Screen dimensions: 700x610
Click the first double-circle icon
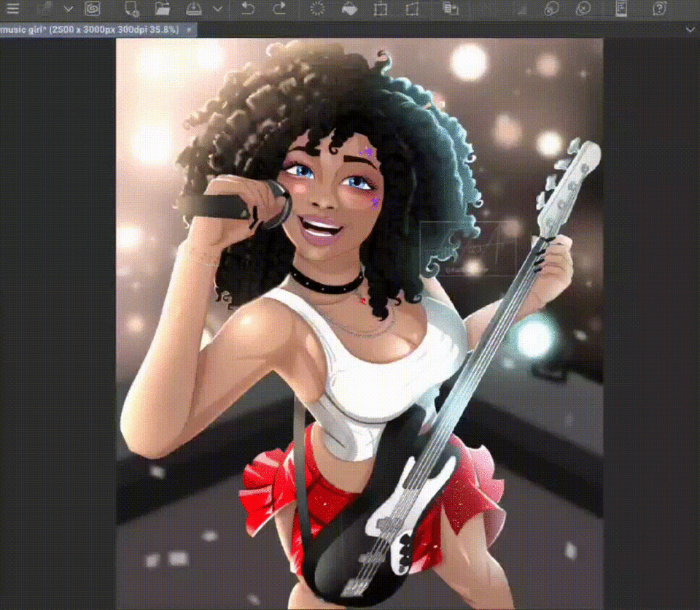tap(552, 9)
